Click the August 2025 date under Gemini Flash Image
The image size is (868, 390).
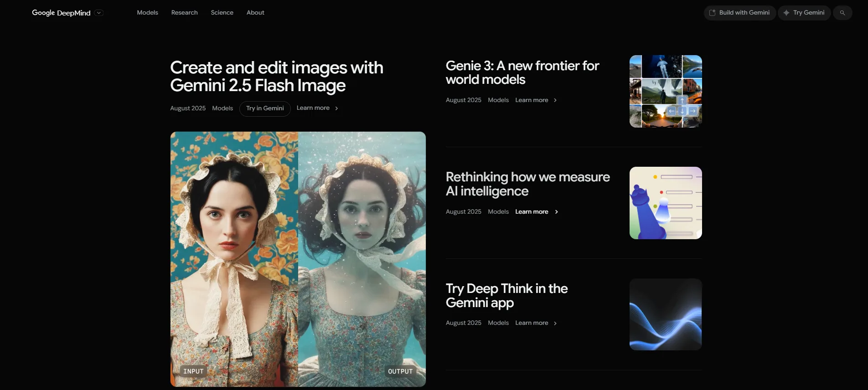tap(188, 108)
